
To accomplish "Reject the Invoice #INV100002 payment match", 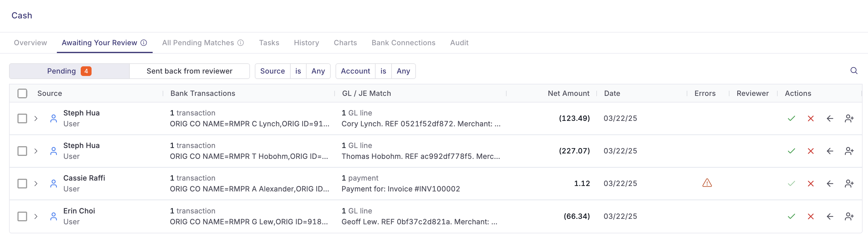I will tap(811, 184).
